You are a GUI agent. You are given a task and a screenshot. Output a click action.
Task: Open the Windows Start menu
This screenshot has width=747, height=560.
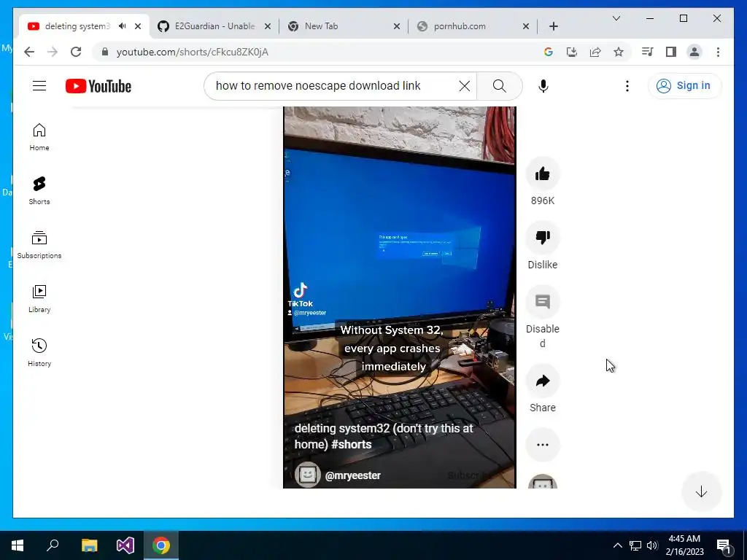coord(18,545)
